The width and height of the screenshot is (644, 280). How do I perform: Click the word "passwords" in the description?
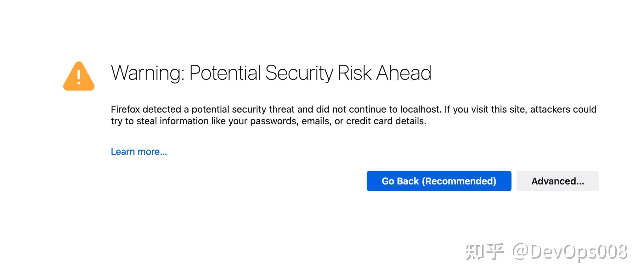click(274, 121)
